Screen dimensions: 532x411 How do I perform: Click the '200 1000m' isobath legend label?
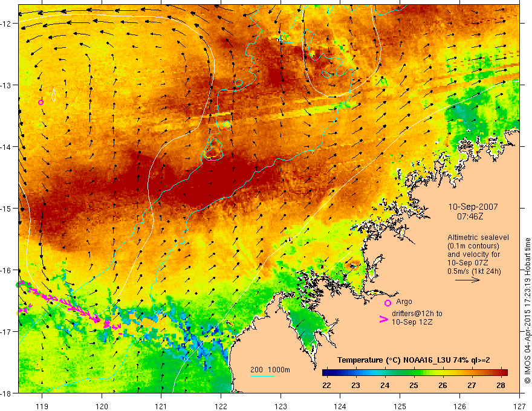[x=270, y=370]
